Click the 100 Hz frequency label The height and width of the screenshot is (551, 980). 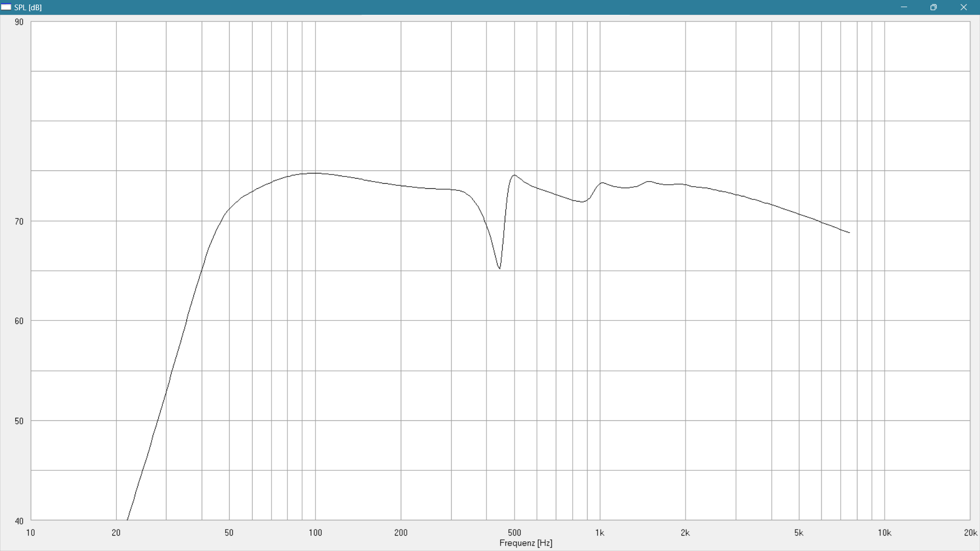tap(315, 533)
